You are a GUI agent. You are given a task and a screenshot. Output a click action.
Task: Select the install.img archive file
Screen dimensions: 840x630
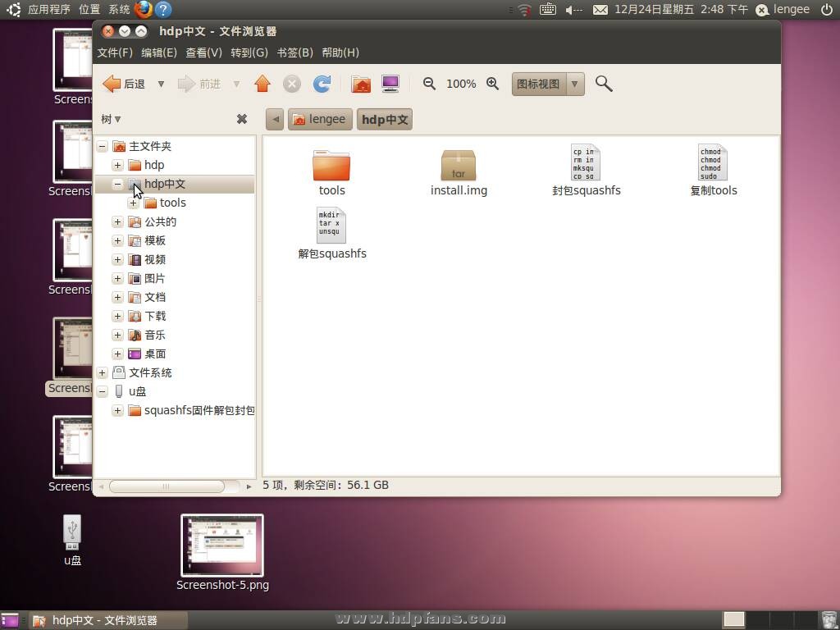pos(459,166)
